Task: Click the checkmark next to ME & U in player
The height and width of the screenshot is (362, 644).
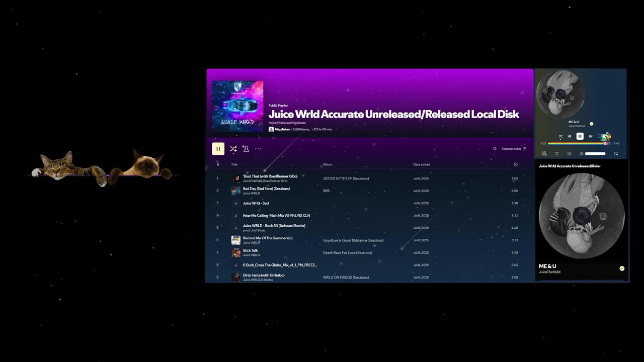Action: tap(592, 124)
